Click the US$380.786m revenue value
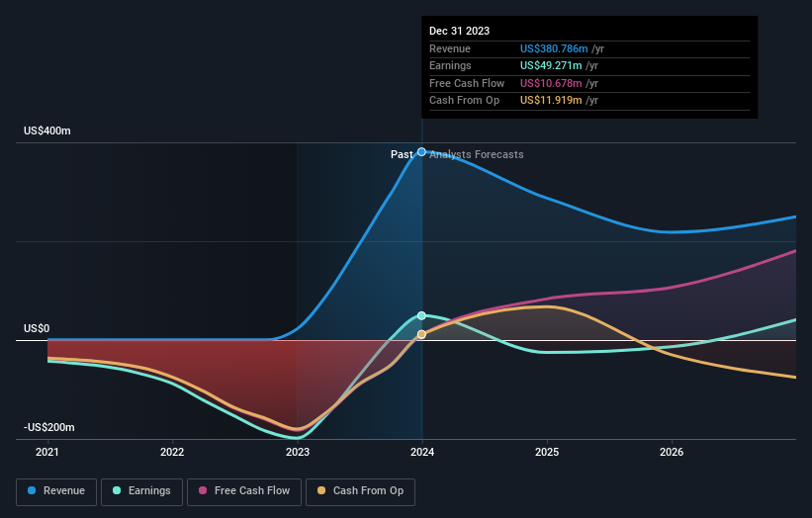The width and height of the screenshot is (812, 518). [x=554, y=48]
